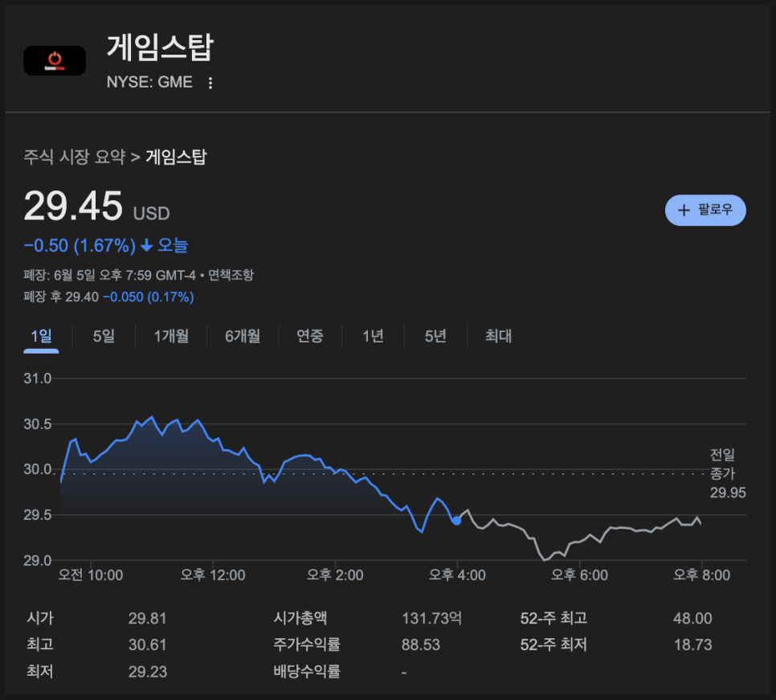Click the 전일 종가 29.95 label
The width and height of the screenshot is (776, 700).
(728, 473)
